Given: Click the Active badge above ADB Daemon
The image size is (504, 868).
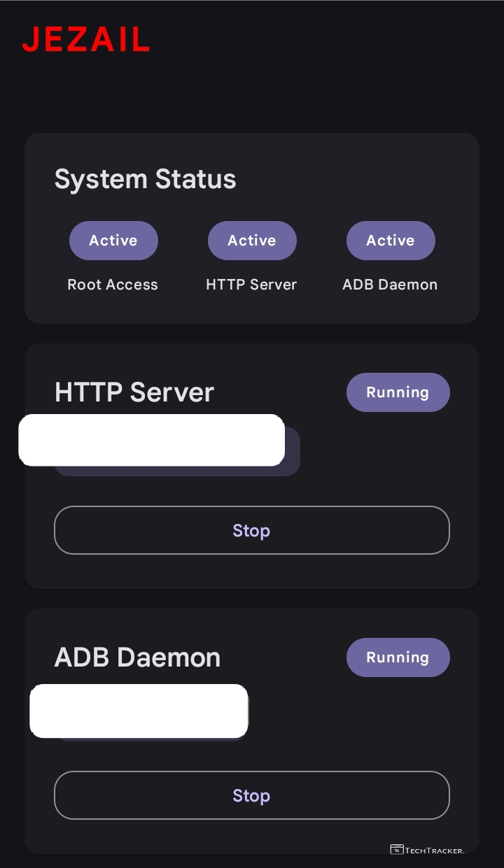Looking at the screenshot, I should [391, 241].
